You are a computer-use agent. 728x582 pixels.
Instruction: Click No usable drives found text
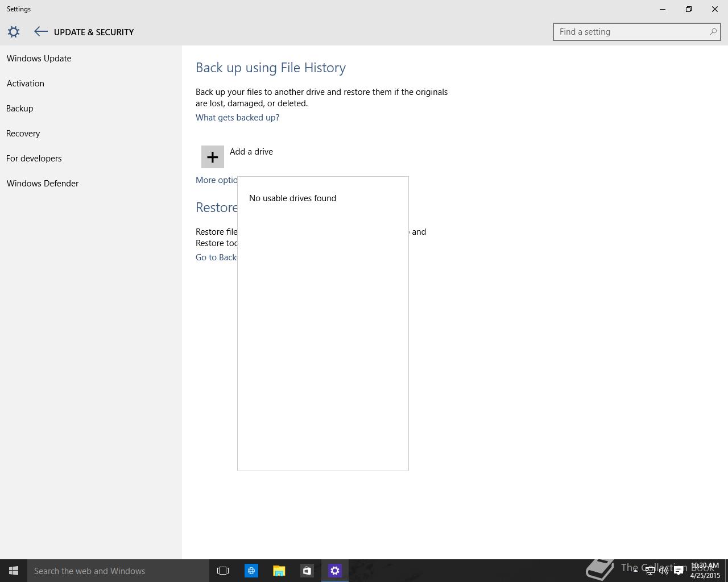pyautogui.click(x=292, y=198)
